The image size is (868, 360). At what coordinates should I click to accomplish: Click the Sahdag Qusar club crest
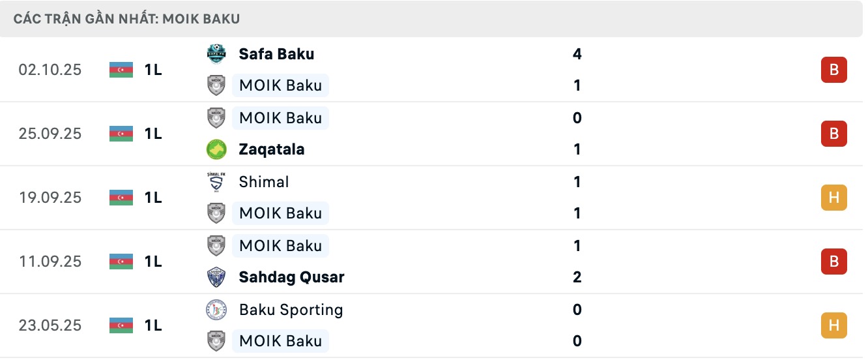point(216,277)
